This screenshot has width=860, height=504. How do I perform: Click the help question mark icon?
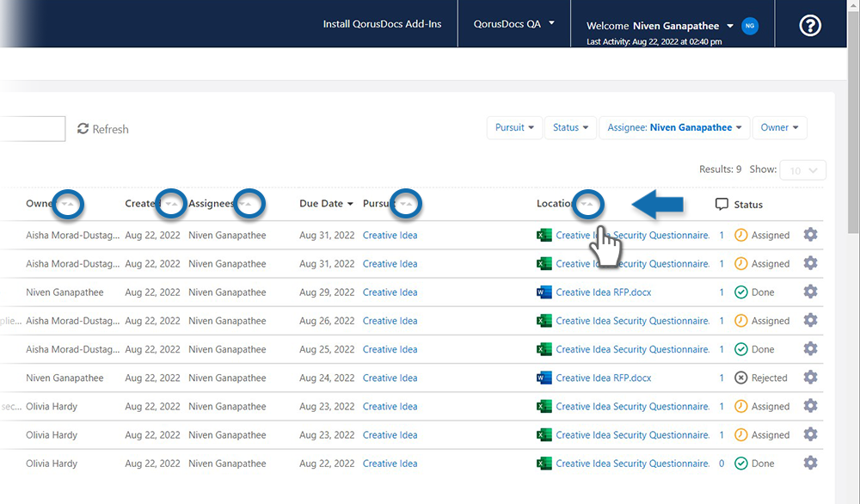click(x=810, y=26)
